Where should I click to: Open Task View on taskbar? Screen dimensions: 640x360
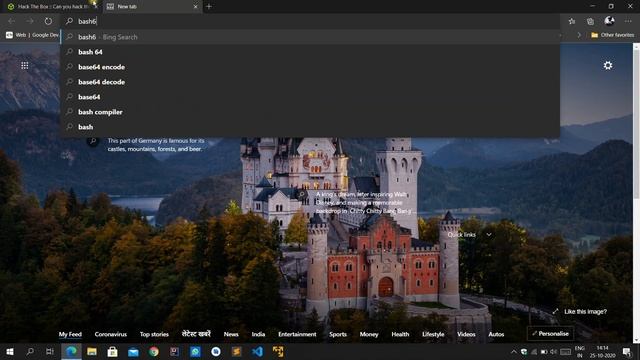tap(50, 351)
